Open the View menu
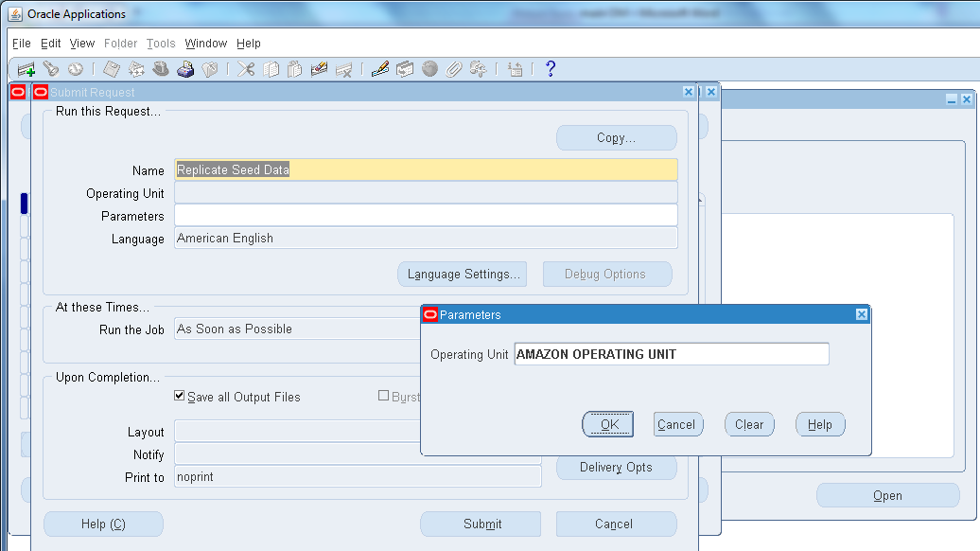This screenshot has width=980, height=551. click(82, 44)
